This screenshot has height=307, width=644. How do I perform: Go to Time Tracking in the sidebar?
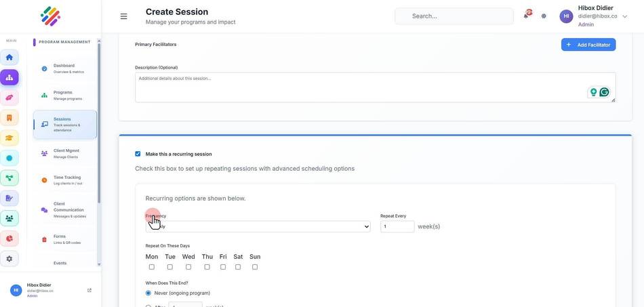65,180
